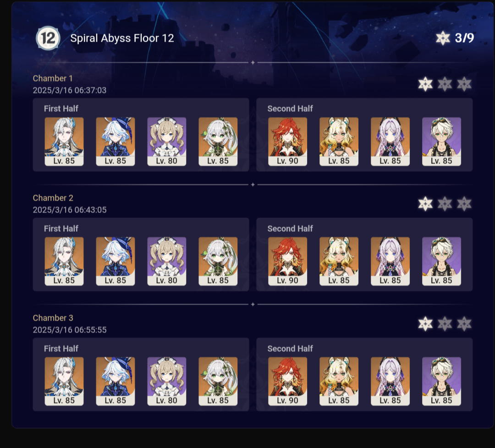
Task: Click the filled first star of Chamber 2
Action: (x=425, y=204)
